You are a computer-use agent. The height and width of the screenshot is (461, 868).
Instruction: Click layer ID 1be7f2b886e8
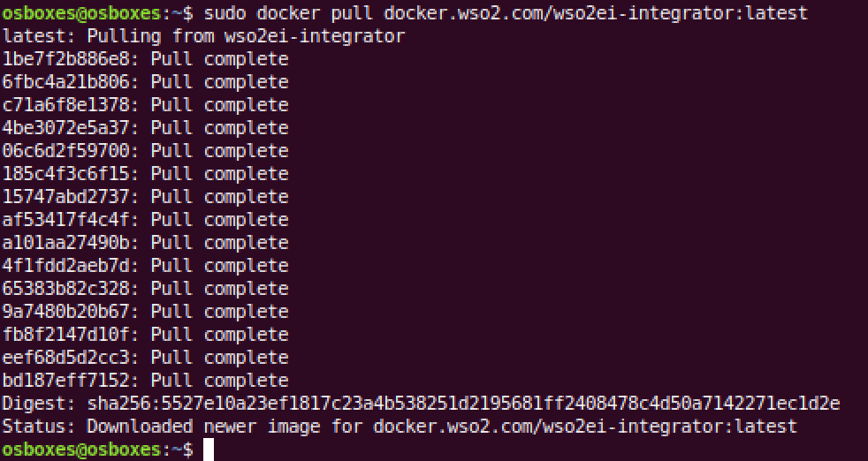tap(71, 59)
